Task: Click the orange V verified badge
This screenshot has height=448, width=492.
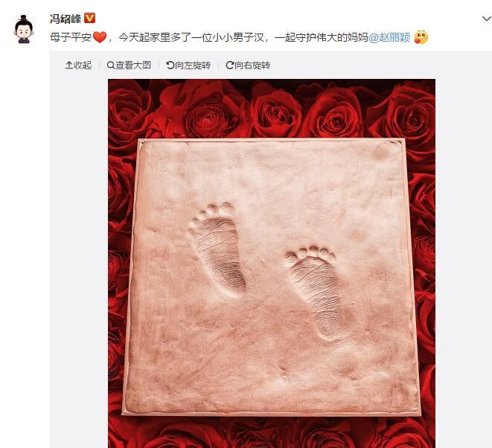Action: click(x=90, y=18)
